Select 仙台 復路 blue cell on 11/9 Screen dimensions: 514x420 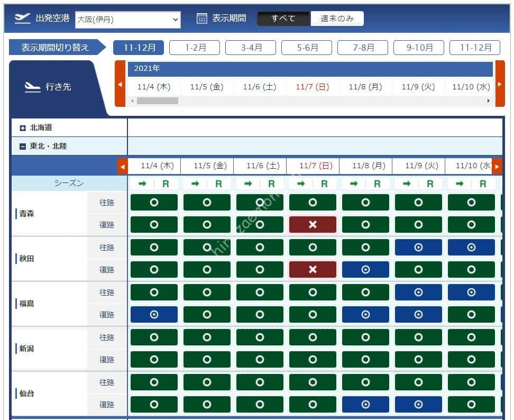[x=419, y=404]
